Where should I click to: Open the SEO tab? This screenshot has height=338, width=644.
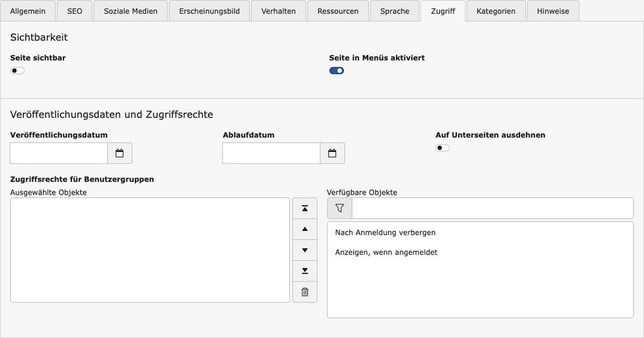coord(75,11)
